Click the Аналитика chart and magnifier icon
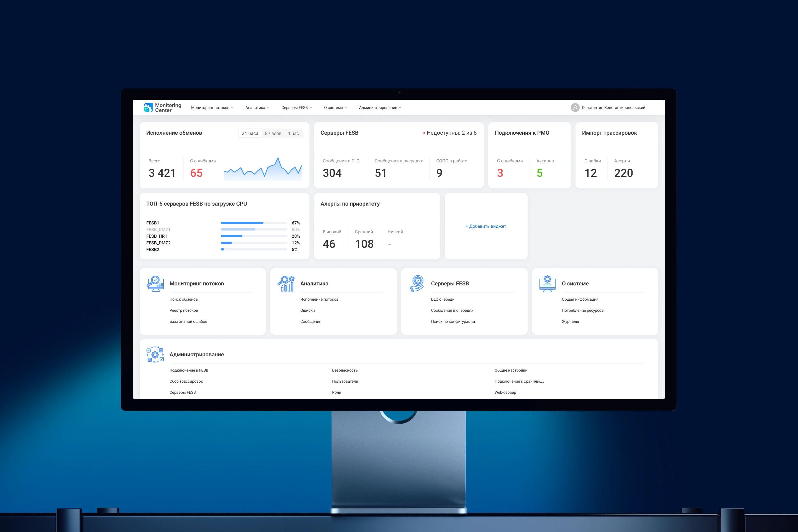 tap(286, 284)
